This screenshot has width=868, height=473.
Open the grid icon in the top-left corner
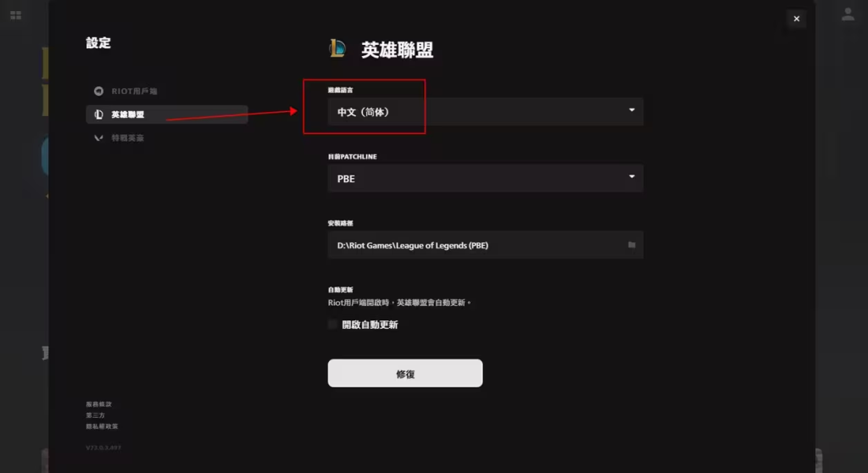tap(15, 15)
